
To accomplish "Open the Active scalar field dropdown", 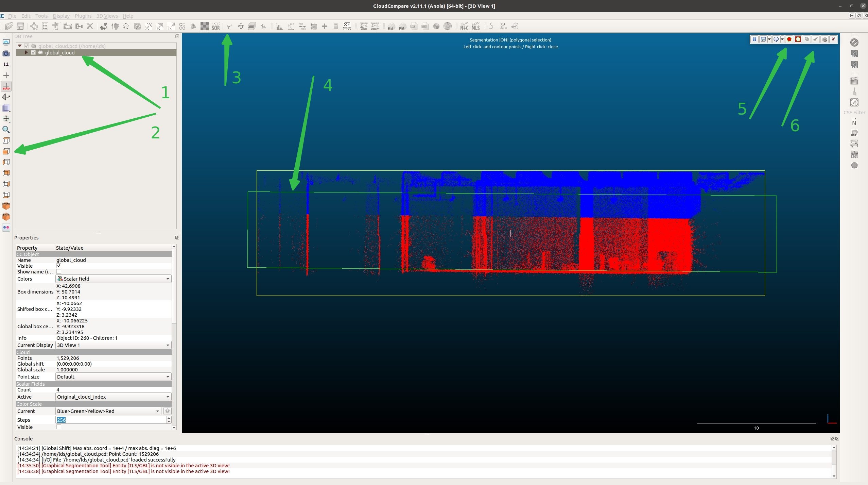I will click(113, 397).
